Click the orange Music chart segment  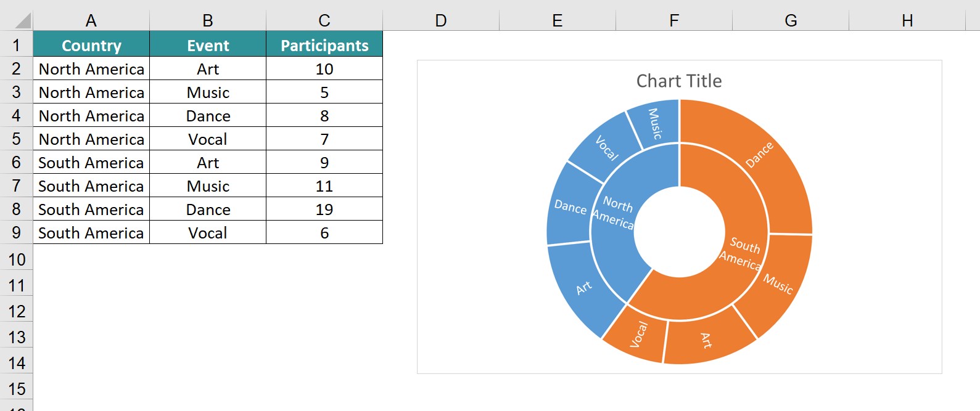777,283
